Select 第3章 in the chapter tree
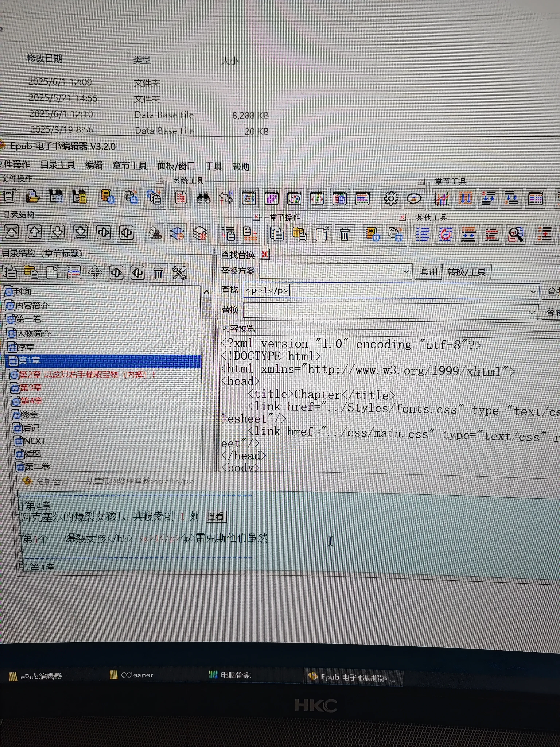The height and width of the screenshot is (747, 560). point(31,387)
